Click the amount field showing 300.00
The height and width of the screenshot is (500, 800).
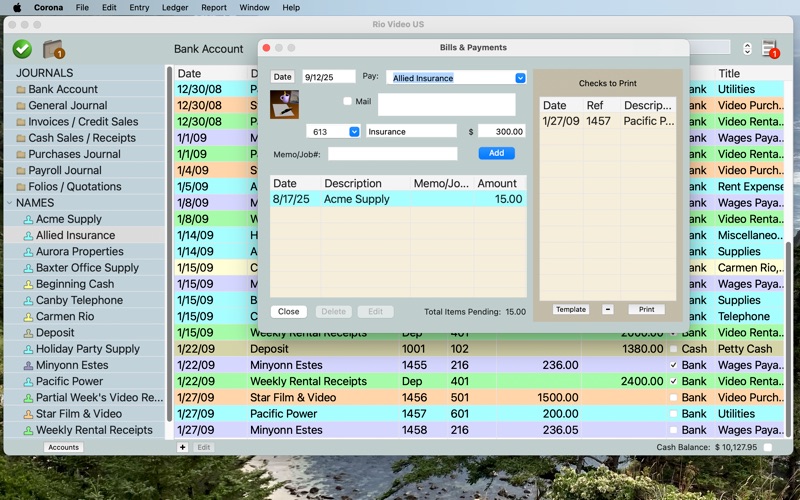coord(502,132)
